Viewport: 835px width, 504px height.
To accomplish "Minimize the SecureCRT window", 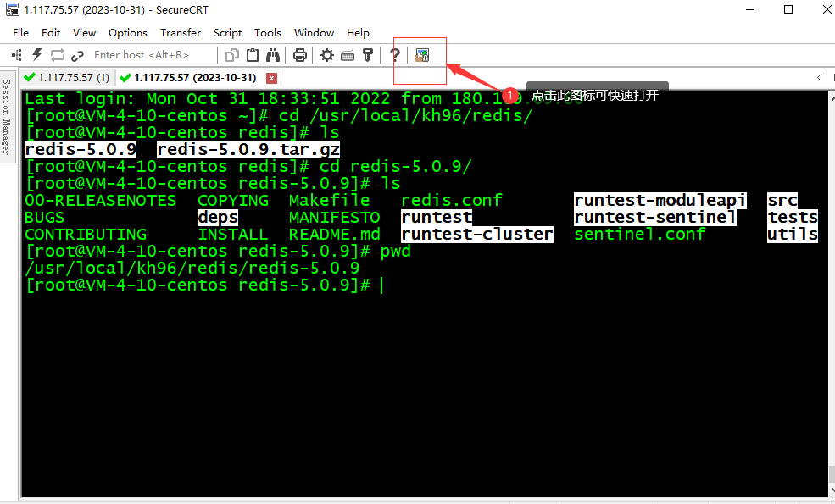I will (750, 9).
